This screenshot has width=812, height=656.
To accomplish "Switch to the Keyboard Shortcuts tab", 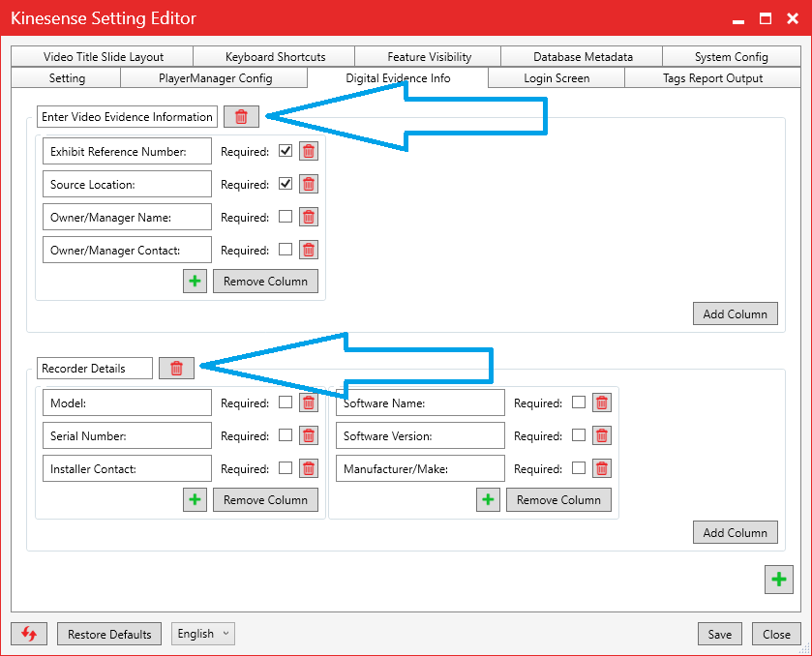I will pos(275,57).
